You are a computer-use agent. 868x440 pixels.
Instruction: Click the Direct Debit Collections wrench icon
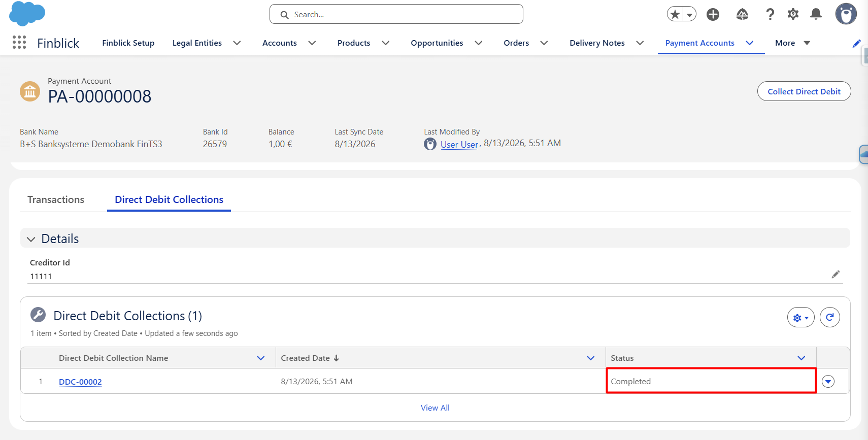point(38,315)
